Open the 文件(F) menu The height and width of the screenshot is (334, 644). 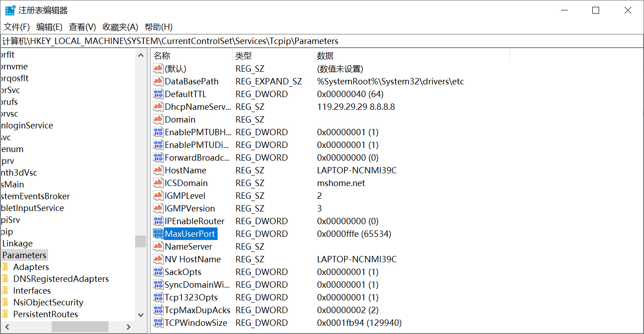click(17, 27)
